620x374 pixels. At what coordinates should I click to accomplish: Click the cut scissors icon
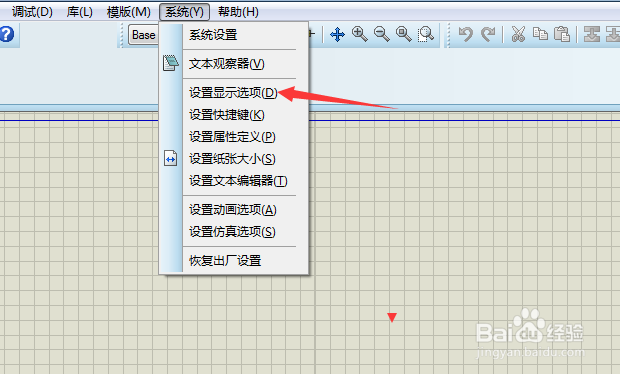pyautogui.click(x=518, y=34)
